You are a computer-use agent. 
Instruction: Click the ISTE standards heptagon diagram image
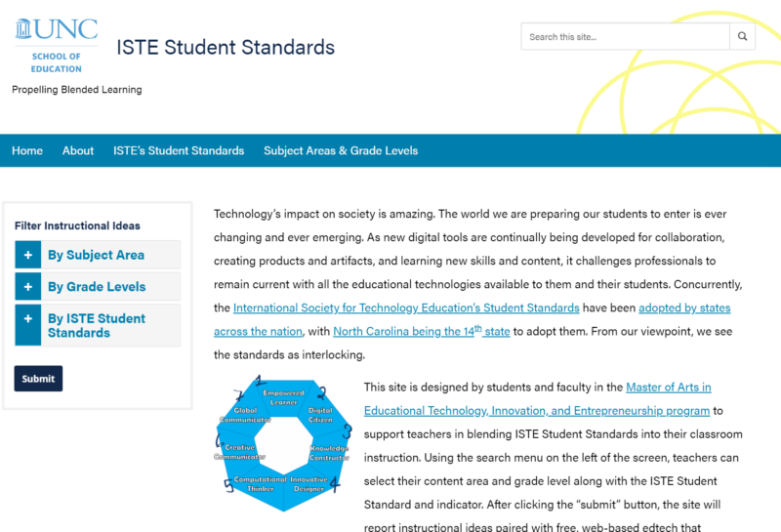[x=284, y=444]
